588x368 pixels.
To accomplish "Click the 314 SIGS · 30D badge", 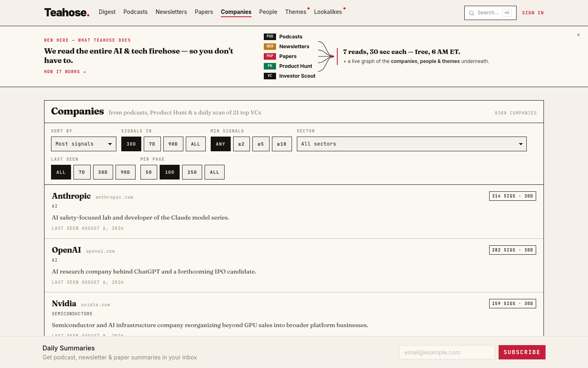I will 512,196.
